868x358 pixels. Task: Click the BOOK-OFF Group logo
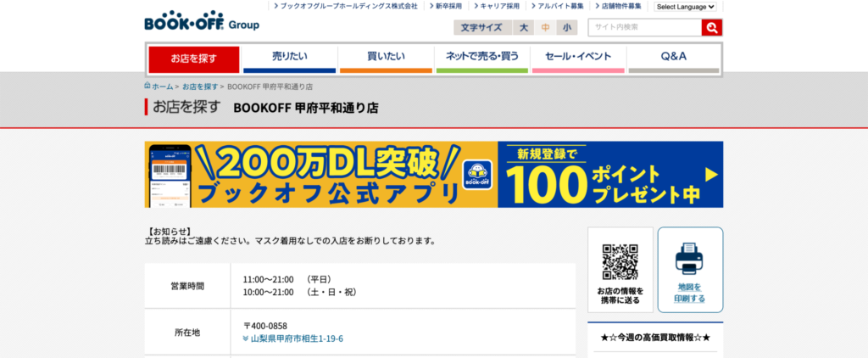[202, 21]
